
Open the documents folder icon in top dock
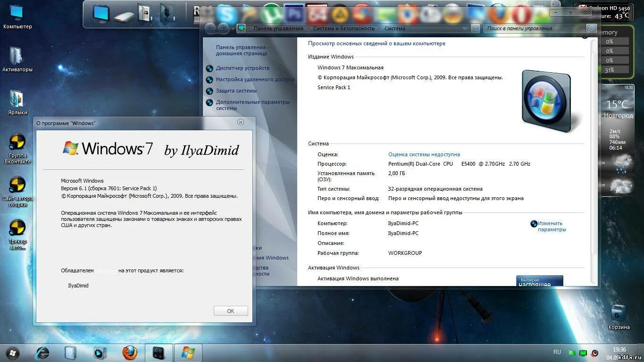pyautogui.click(x=145, y=13)
